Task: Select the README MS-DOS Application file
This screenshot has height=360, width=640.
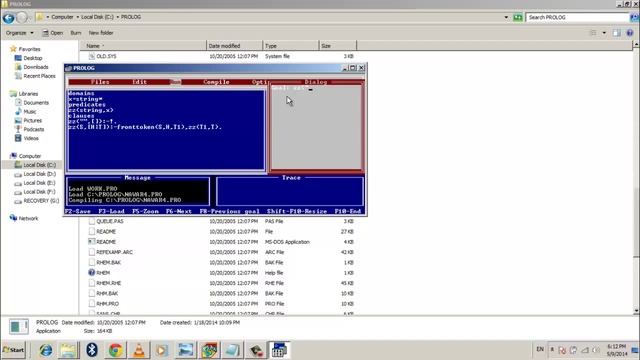Action: [x=106, y=242]
